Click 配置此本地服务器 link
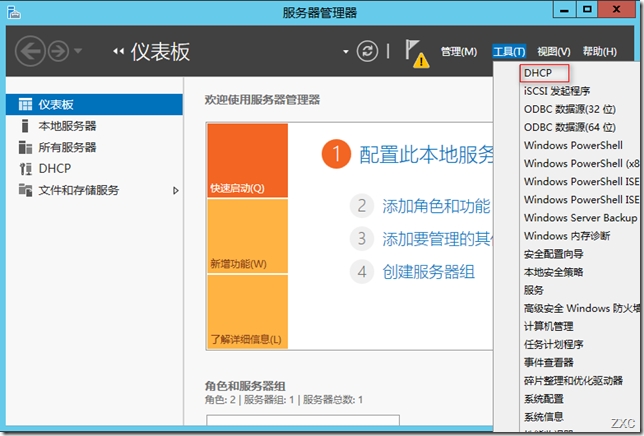The image size is (644, 436). pyautogui.click(x=426, y=154)
